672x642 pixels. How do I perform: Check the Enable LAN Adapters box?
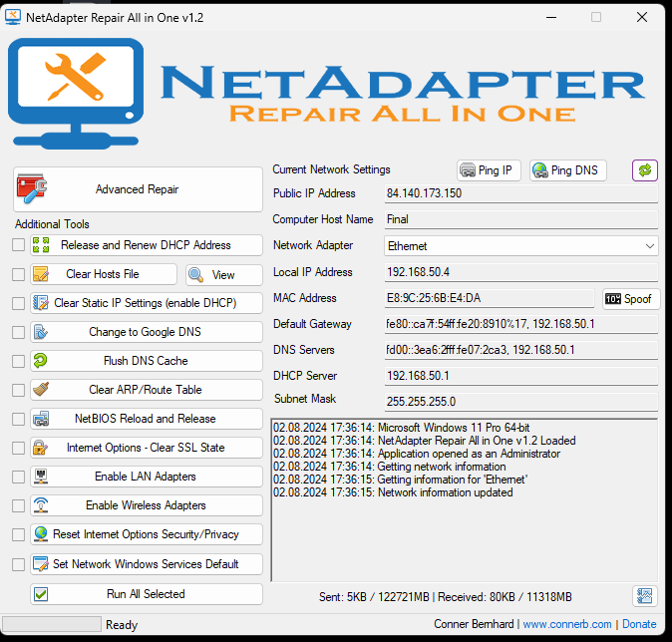[x=18, y=477]
